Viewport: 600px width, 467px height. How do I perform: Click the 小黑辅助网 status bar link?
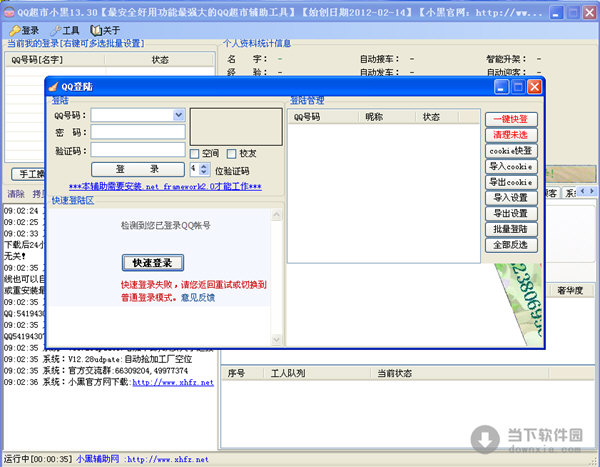(97, 459)
